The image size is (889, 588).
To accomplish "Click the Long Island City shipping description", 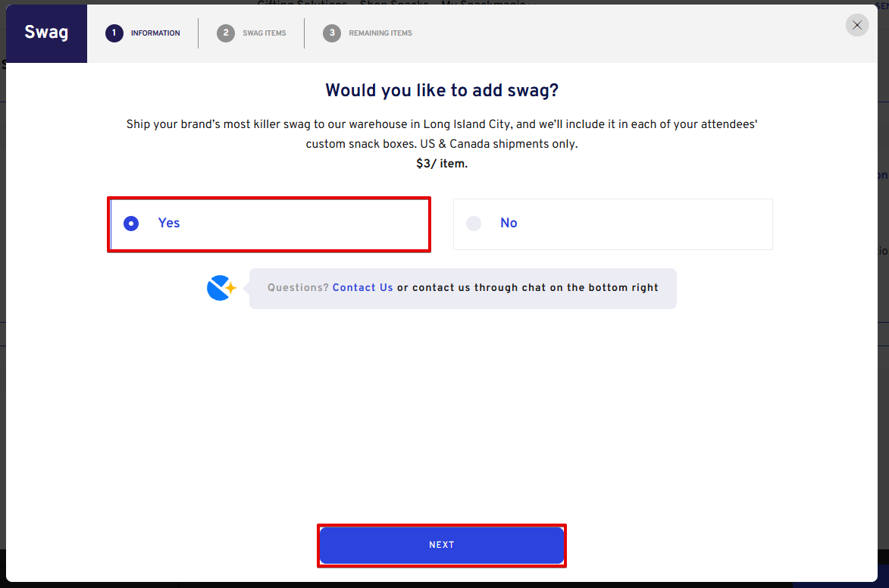I will [442, 133].
